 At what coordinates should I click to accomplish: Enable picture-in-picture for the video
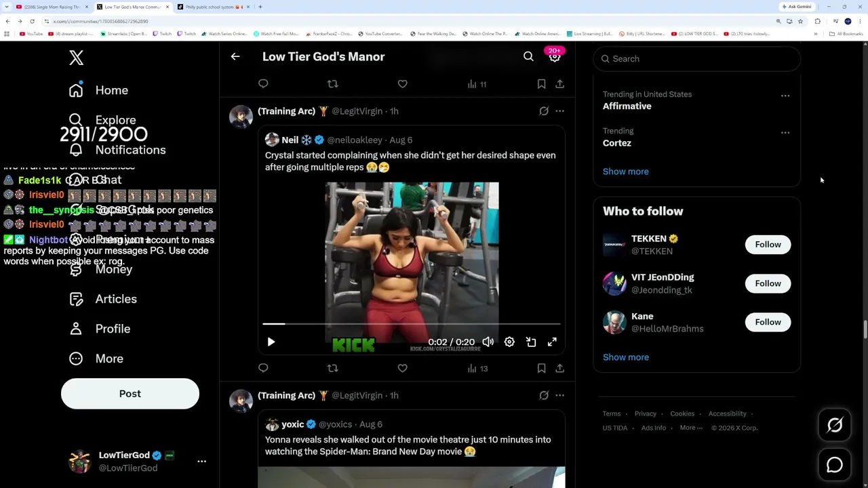[x=531, y=342]
